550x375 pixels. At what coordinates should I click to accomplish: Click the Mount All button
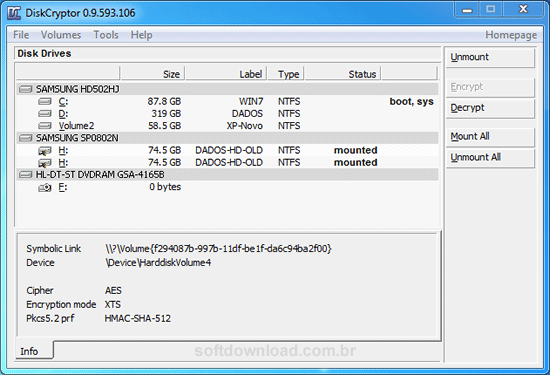(490, 137)
